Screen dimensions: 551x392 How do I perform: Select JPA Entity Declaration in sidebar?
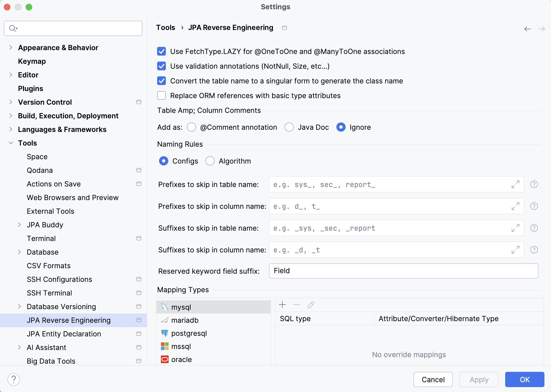(64, 334)
